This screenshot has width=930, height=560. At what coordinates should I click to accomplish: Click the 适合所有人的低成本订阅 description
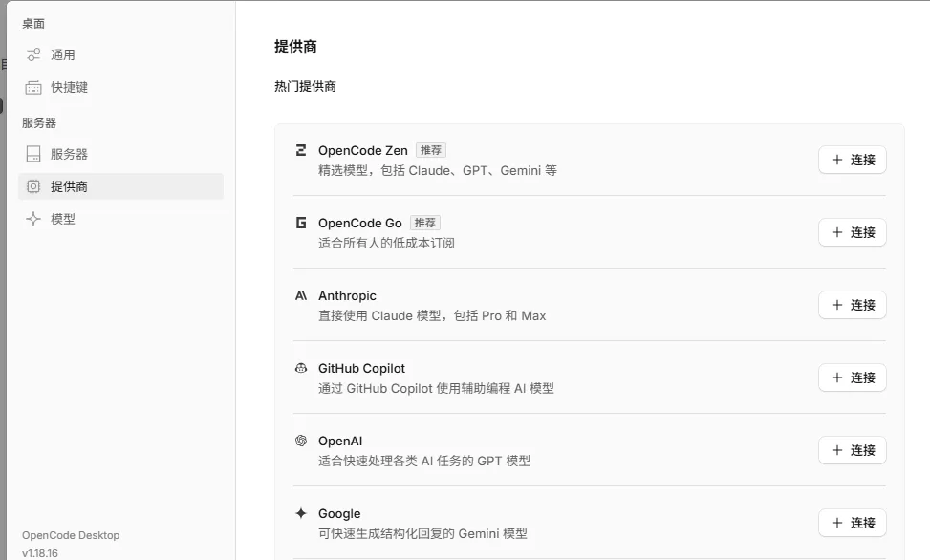pos(387,244)
